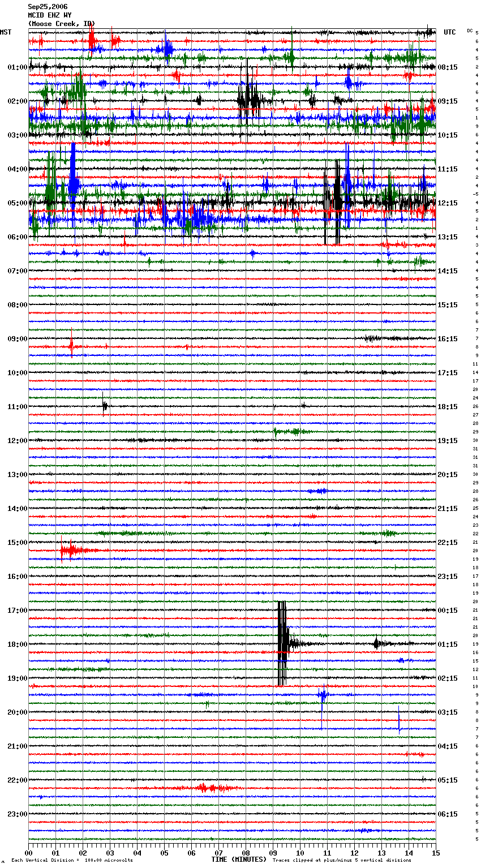Click the Traces clipped footnote text

pyautogui.click(x=342, y=860)
